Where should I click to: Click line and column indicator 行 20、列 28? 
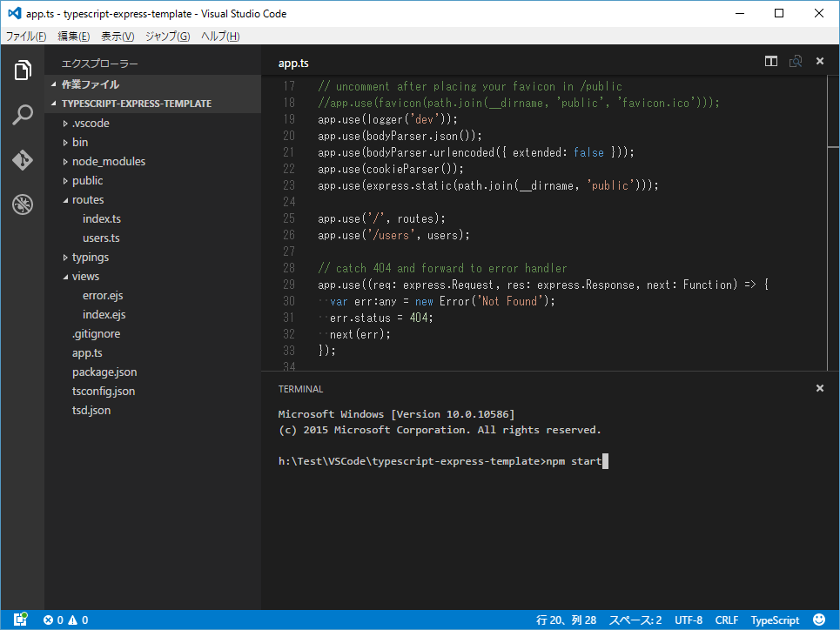[x=567, y=620]
